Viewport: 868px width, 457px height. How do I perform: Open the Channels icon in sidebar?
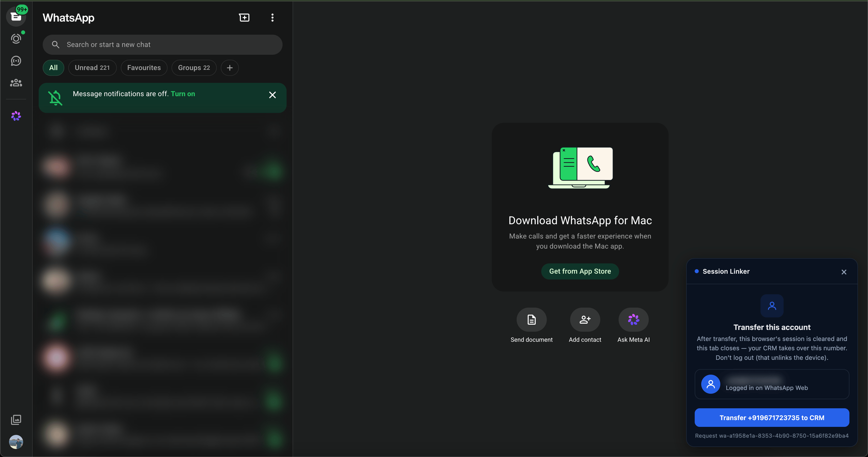click(x=16, y=61)
